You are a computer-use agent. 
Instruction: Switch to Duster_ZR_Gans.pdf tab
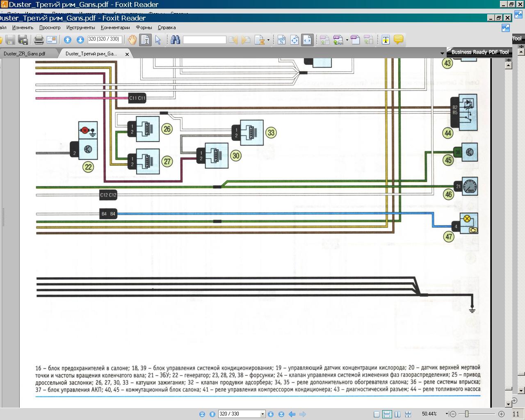click(x=25, y=54)
